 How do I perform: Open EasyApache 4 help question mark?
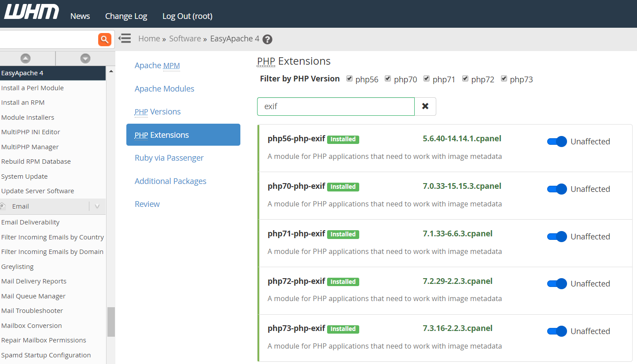267,39
